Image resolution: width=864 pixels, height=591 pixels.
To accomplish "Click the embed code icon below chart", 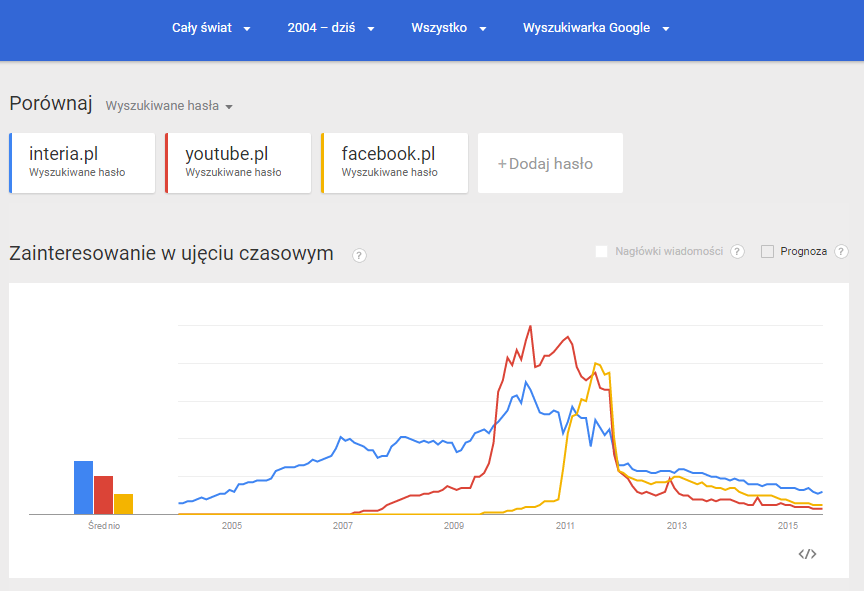I will (x=808, y=553).
